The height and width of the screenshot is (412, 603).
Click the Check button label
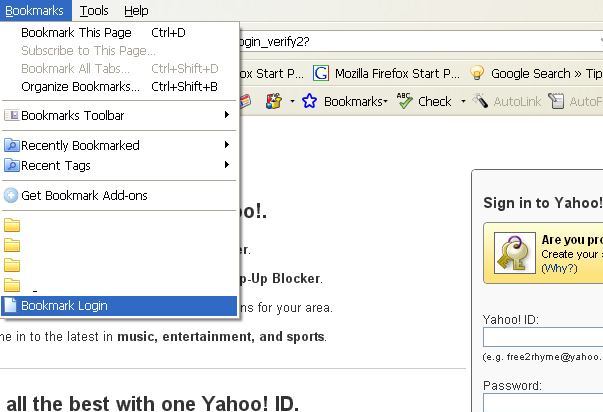pos(435,102)
